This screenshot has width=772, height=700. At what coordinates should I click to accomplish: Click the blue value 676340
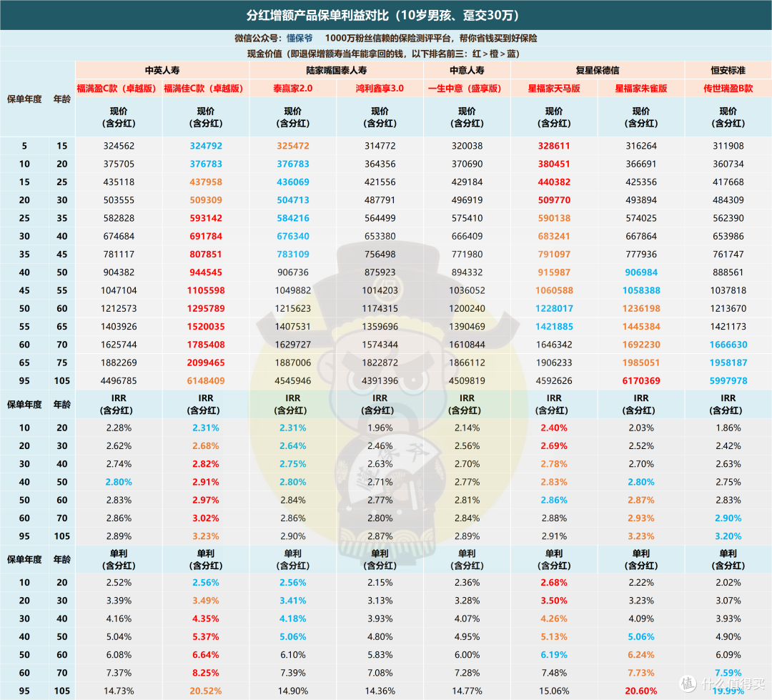(293, 236)
